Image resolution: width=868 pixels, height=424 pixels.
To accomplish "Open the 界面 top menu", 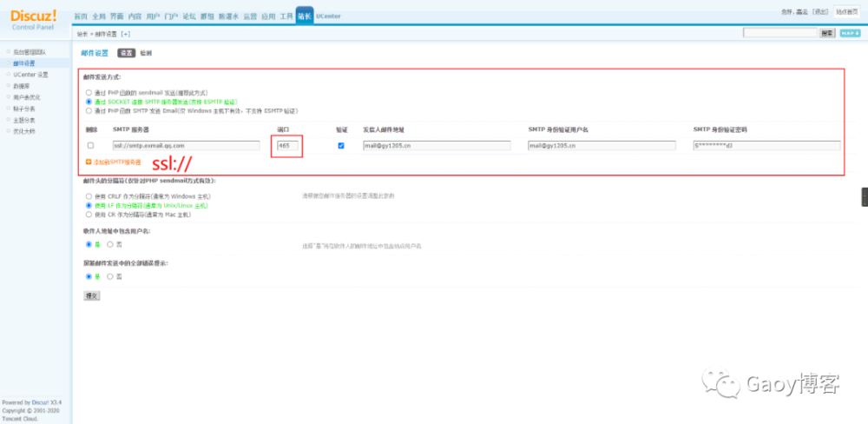I will (x=117, y=17).
